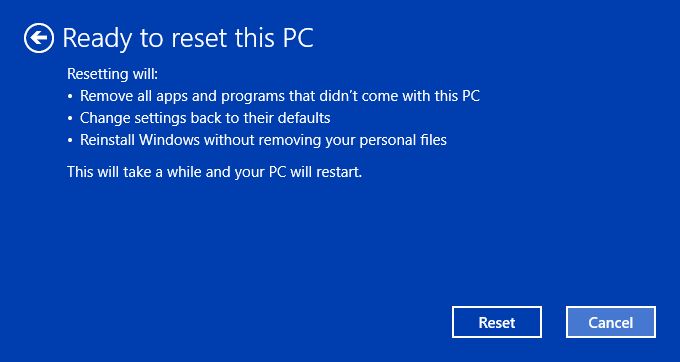Click the word "defaults" in the second bullet

[305, 118]
